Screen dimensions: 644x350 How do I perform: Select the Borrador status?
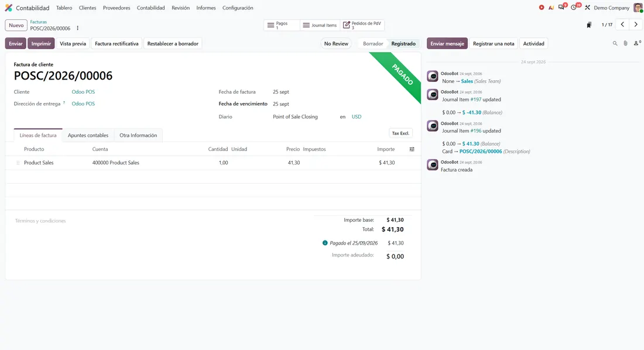click(x=373, y=43)
